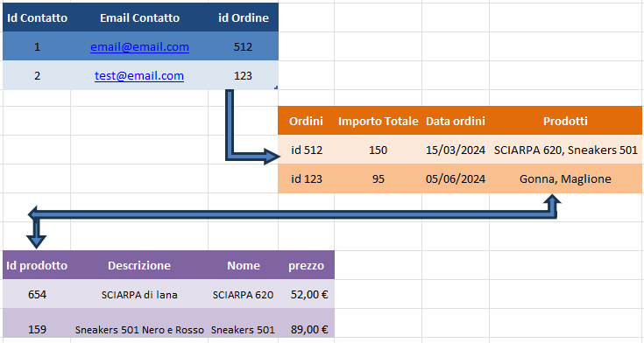Select the arrowhead pointing up at Prodotti column

pyautogui.click(x=552, y=203)
